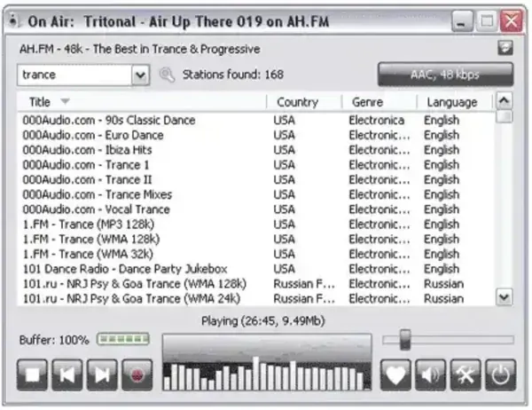Mute sound with the speaker icon
This screenshot has height=410, width=532.
(431, 375)
